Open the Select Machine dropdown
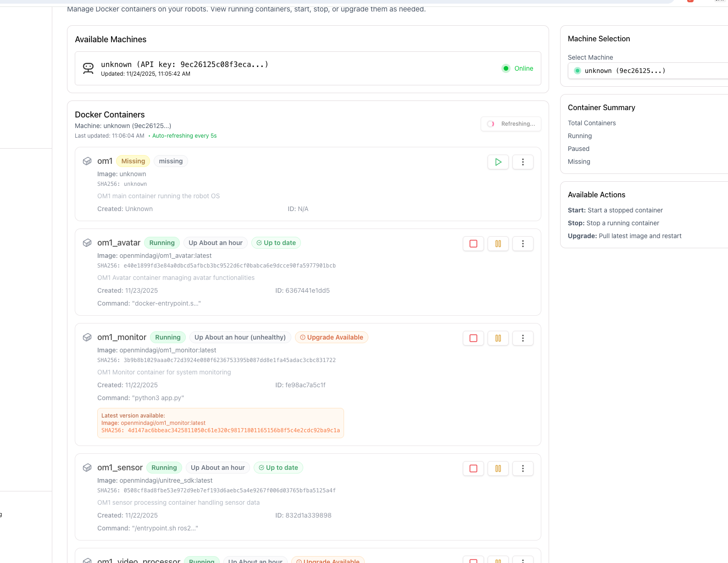Screen dimensions: 728x563 (x=648, y=71)
